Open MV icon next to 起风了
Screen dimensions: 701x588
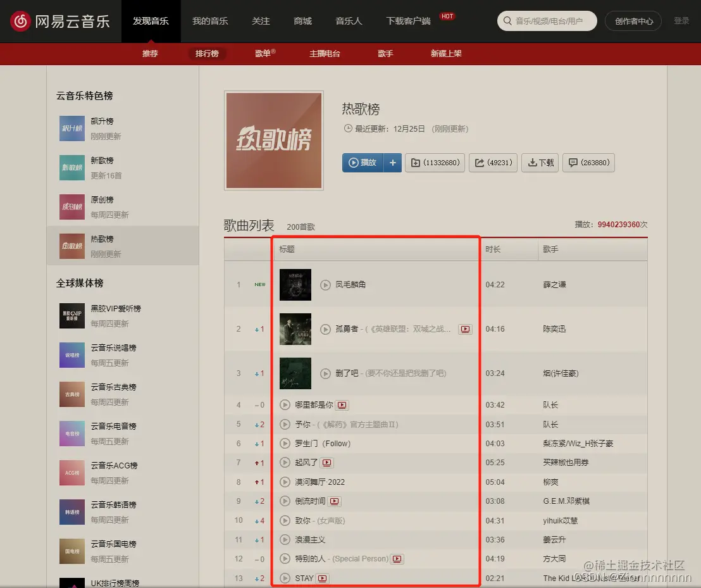pos(327,463)
